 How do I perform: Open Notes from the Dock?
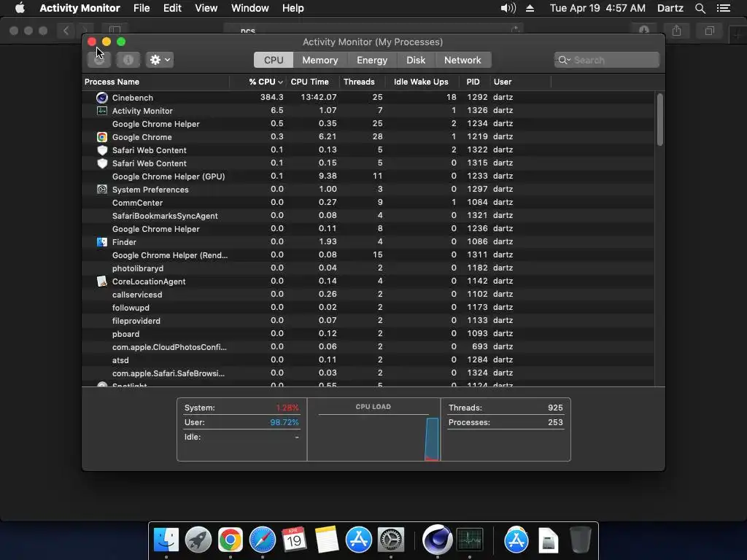coord(326,540)
